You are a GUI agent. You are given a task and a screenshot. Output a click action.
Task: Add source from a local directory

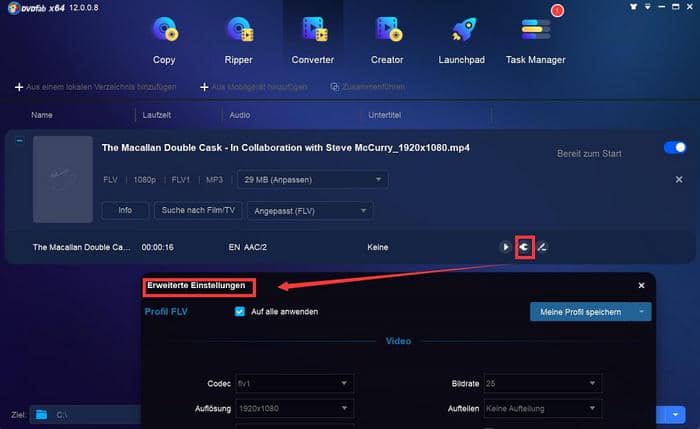[96, 87]
